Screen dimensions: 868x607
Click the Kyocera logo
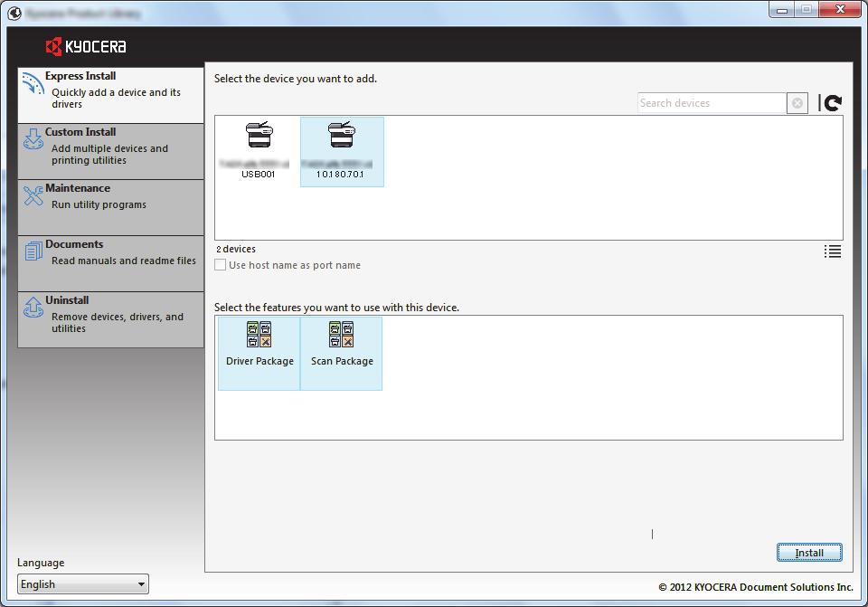click(86, 46)
